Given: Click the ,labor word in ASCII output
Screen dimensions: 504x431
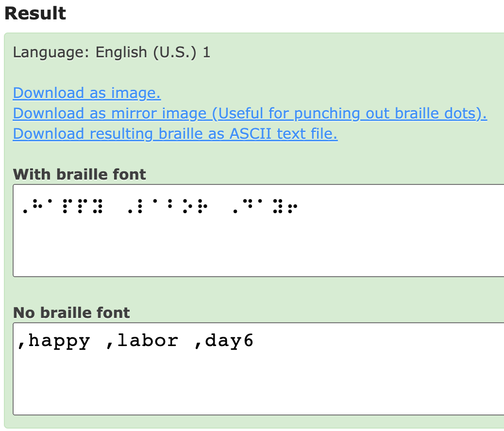Looking at the screenshot, I should point(142,341).
